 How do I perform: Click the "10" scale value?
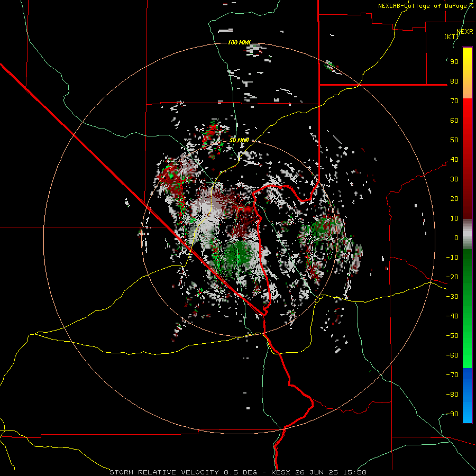tap(454, 218)
